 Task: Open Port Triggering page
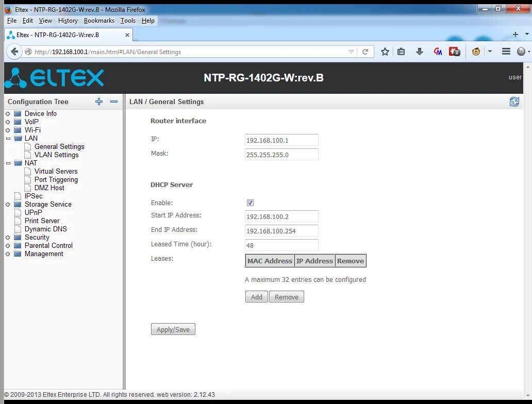[56, 180]
